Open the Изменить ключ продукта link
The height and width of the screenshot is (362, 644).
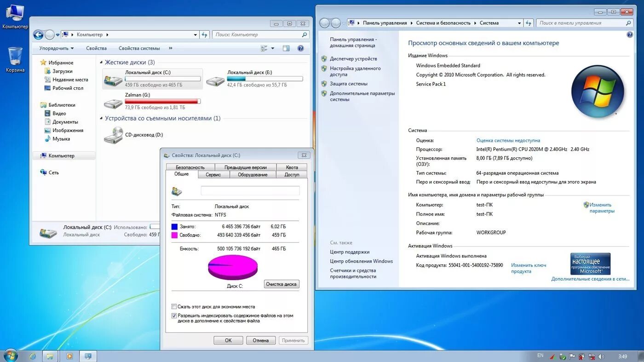tap(529, 268)
